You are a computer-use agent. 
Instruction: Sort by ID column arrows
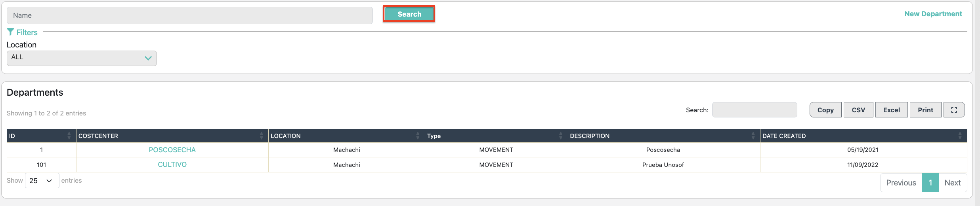pos(69,136)
